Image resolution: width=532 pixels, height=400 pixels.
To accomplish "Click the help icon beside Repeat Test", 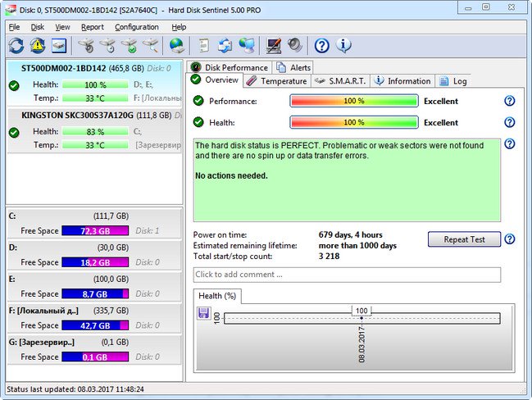I will (x=509, y=239).
